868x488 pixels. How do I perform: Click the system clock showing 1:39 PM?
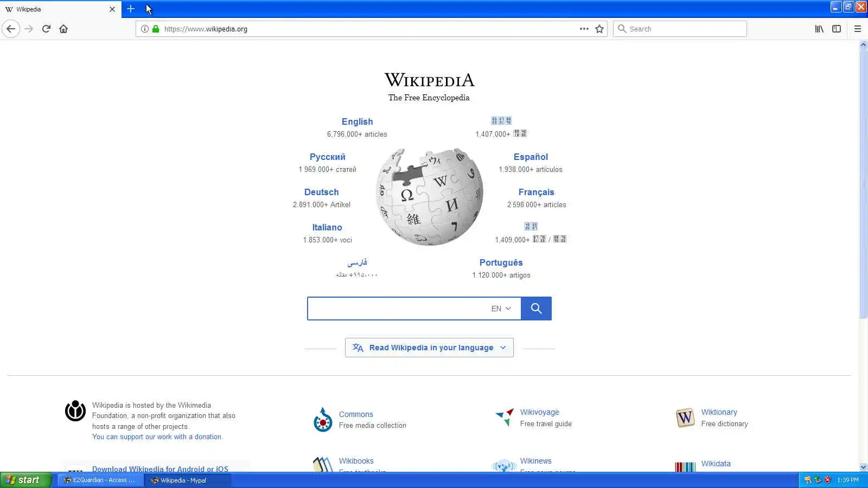pos(848,480)
